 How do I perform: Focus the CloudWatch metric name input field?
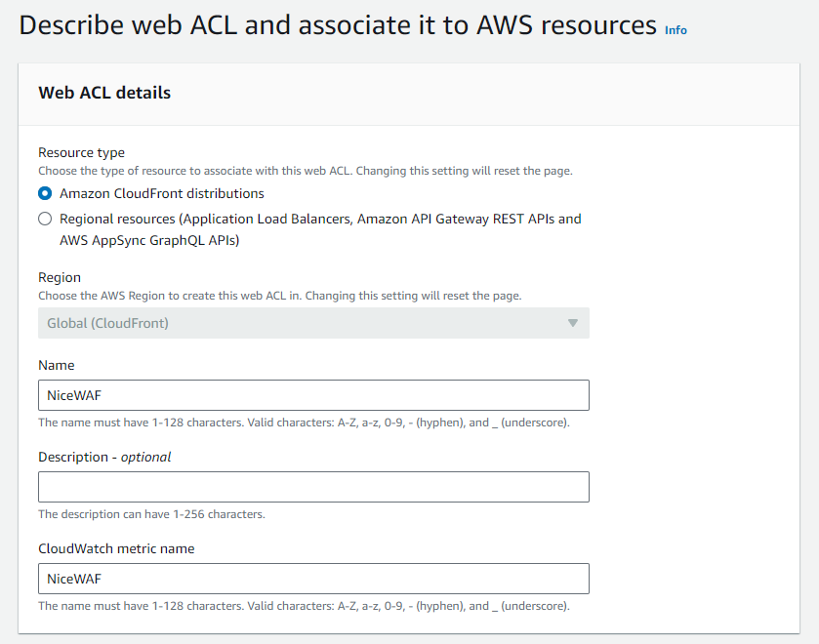coord(313,579)
